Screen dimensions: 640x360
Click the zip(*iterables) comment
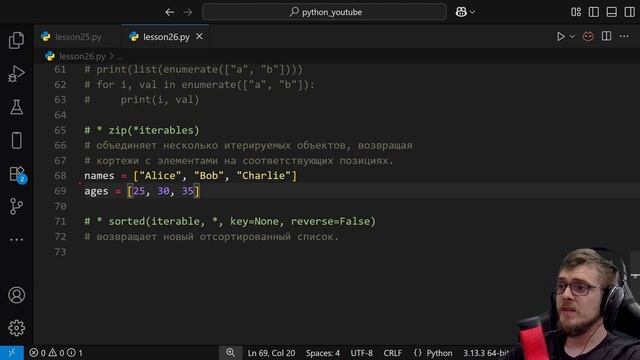(x=142, y=130)
